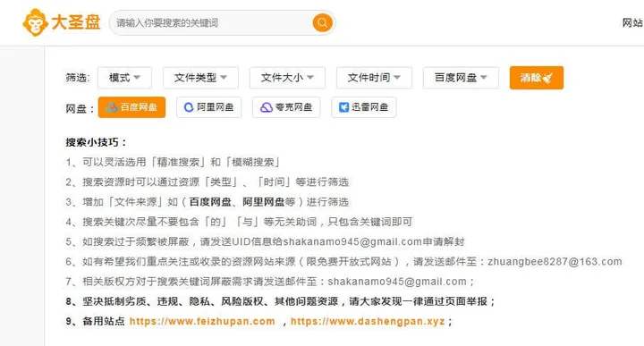This screenshot has width=644, height=346.
Task: Click the 搜索小技巧 heading
Action: [x=96, y=142]
